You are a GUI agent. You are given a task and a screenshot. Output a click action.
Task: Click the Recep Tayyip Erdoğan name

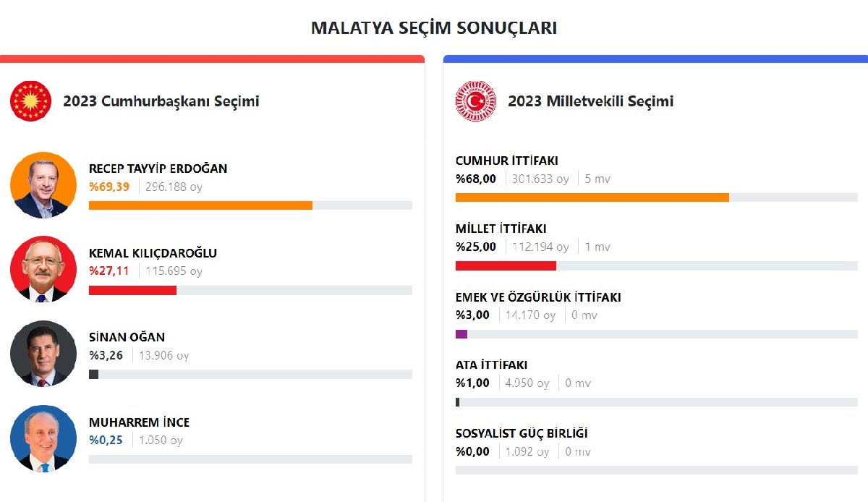(x=158, y=169)
